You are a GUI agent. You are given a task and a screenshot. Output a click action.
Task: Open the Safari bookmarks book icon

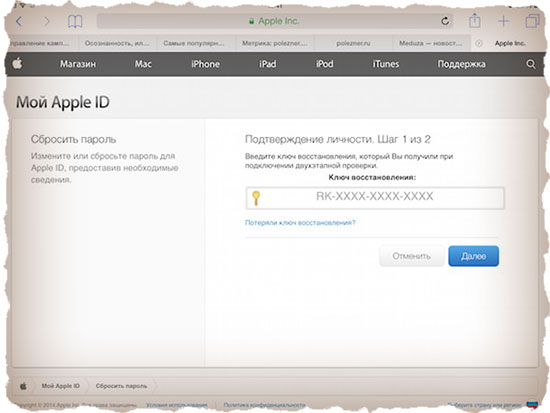75,22
